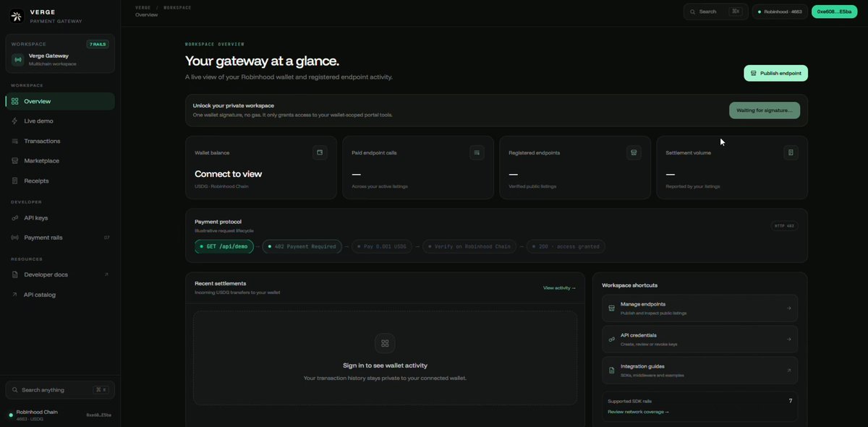Click the Verge breadcrumb in the header

point(143,7)
